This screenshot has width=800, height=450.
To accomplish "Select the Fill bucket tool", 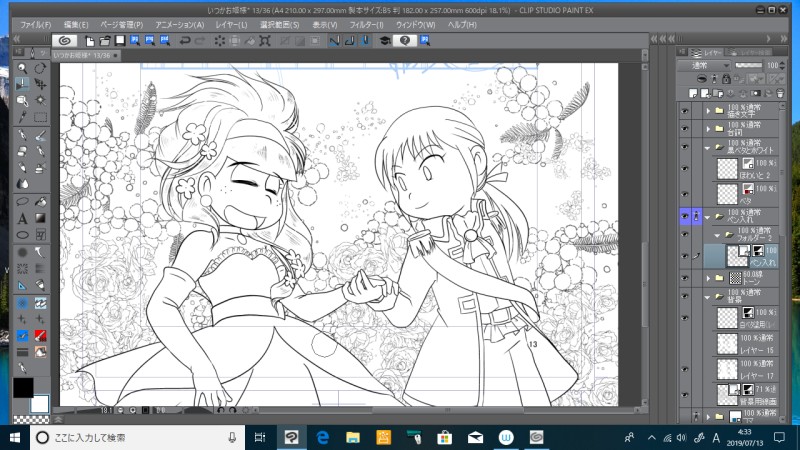I will click(x=40, y=202).
